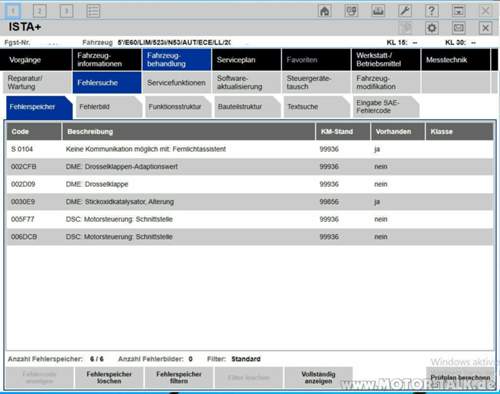Click the KM-Stand value 99856
Image resolution: width=500 pixels, height=394 pixels.
(329, 202)
